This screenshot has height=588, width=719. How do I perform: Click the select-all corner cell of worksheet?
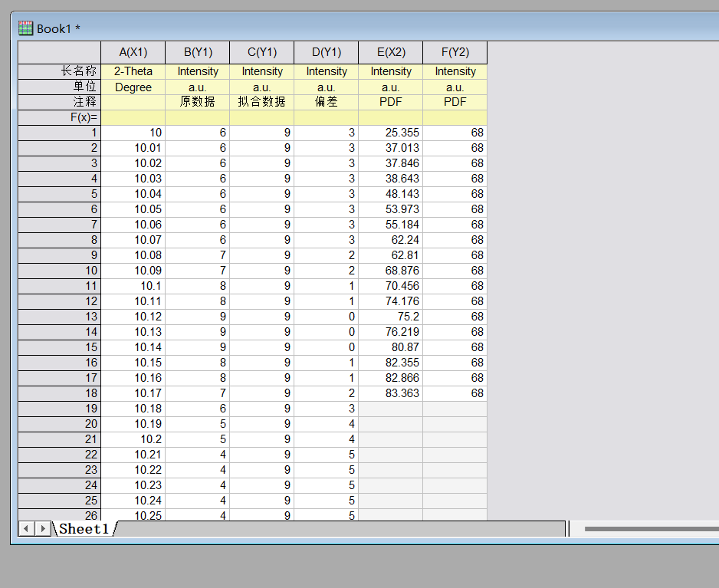coord(59,52)
